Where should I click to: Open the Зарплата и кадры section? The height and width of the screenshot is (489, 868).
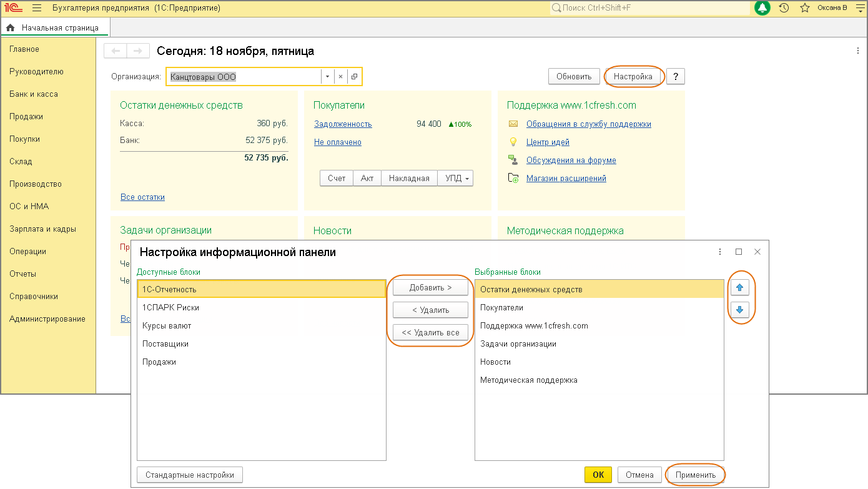[x=42, y=229]
